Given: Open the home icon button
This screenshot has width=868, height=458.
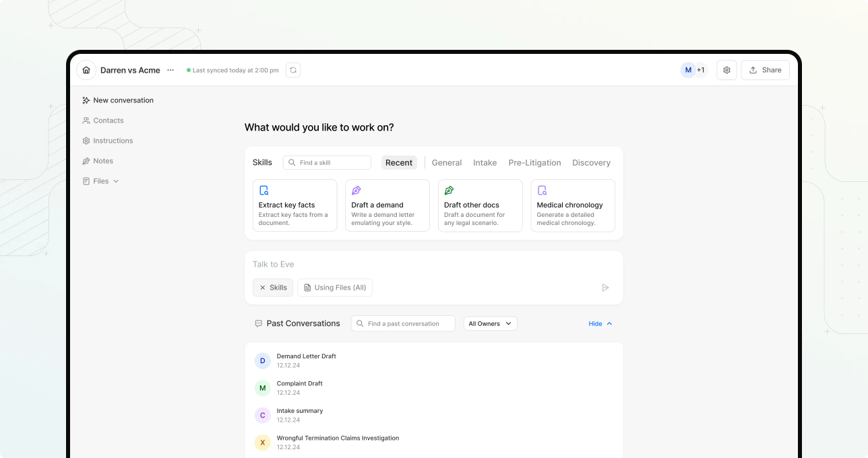Looking at the screenshot, I should click(86, 70).
